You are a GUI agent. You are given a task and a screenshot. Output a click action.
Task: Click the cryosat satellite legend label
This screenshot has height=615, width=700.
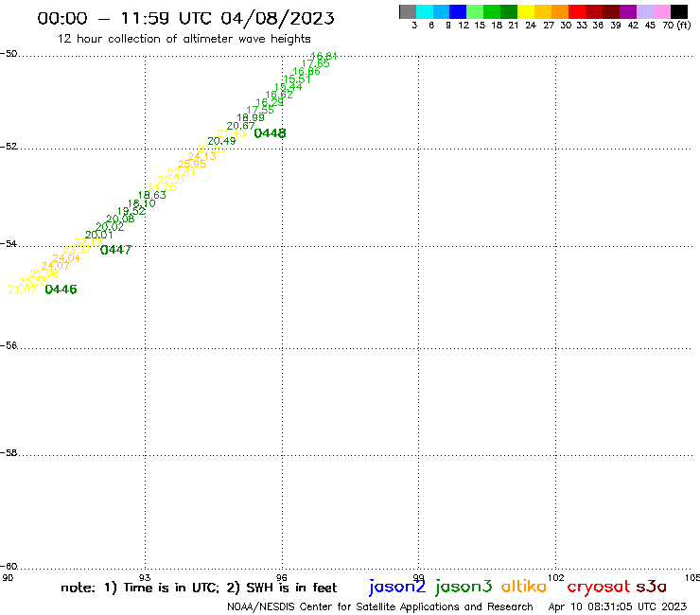599,588
